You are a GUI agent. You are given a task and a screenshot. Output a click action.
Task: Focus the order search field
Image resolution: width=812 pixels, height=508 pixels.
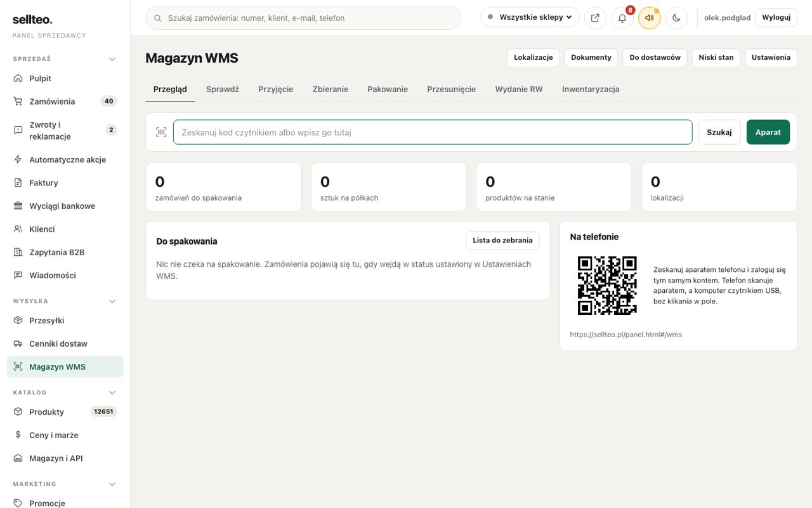coord(303,18)
